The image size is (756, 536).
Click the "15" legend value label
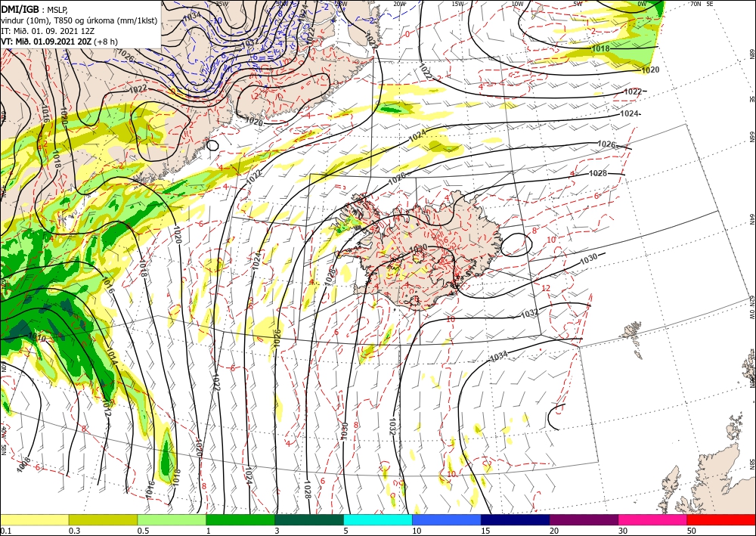[485, 531]
